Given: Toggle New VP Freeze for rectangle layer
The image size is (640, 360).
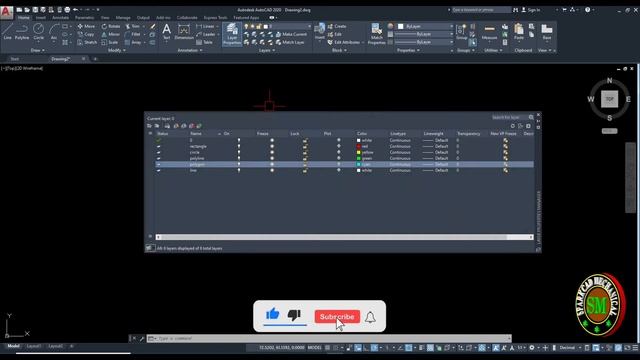Looking at the screenshot, I should [x=505, y=146].
